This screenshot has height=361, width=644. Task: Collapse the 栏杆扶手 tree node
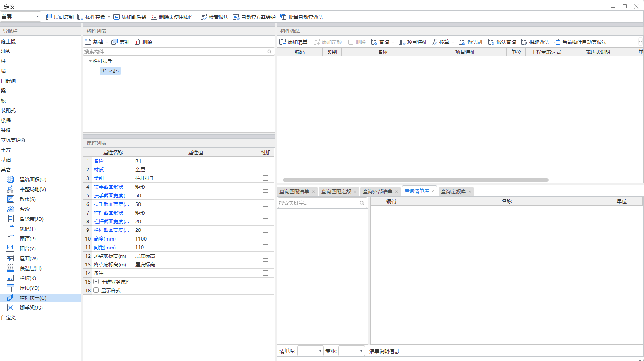click(x=90, y=61)
